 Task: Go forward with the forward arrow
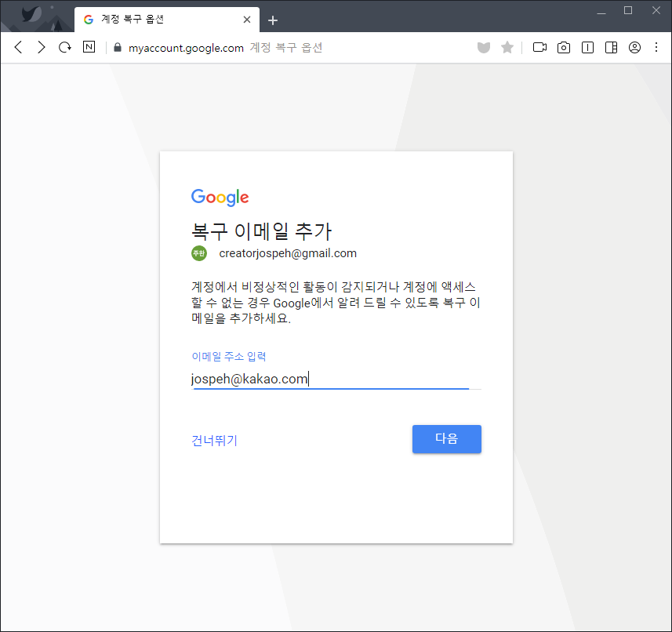tap(41, 47)
